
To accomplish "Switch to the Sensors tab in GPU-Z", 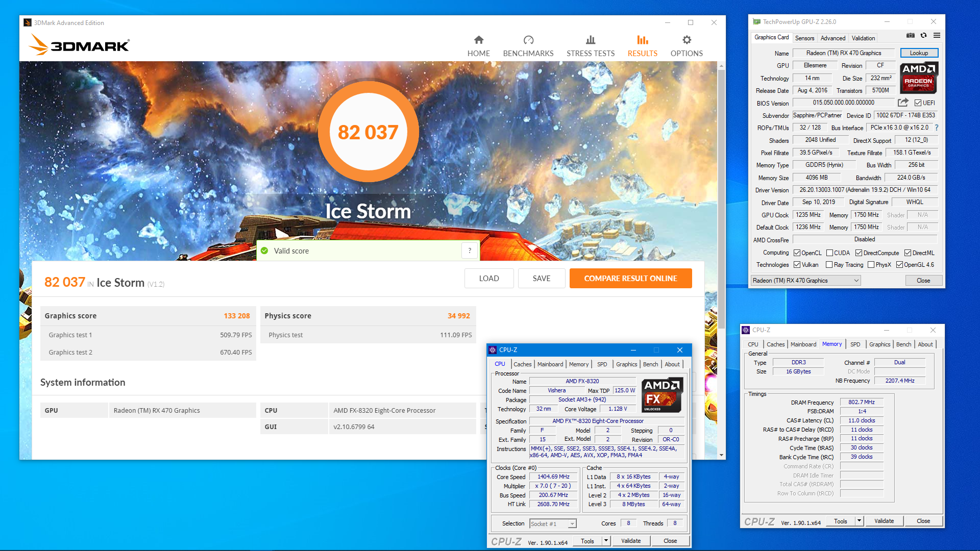I will (804, 38).
